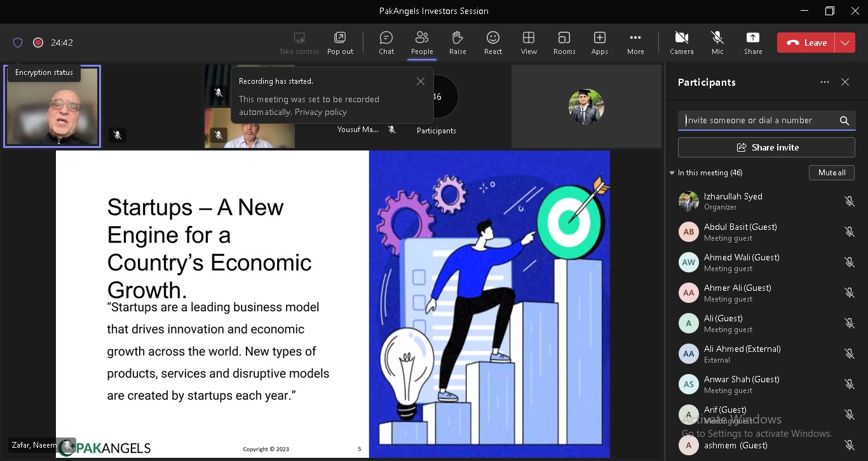Click the invite someone search field
Screen dimensions: 868x461
pyautogui.click(x=759, y=120)
